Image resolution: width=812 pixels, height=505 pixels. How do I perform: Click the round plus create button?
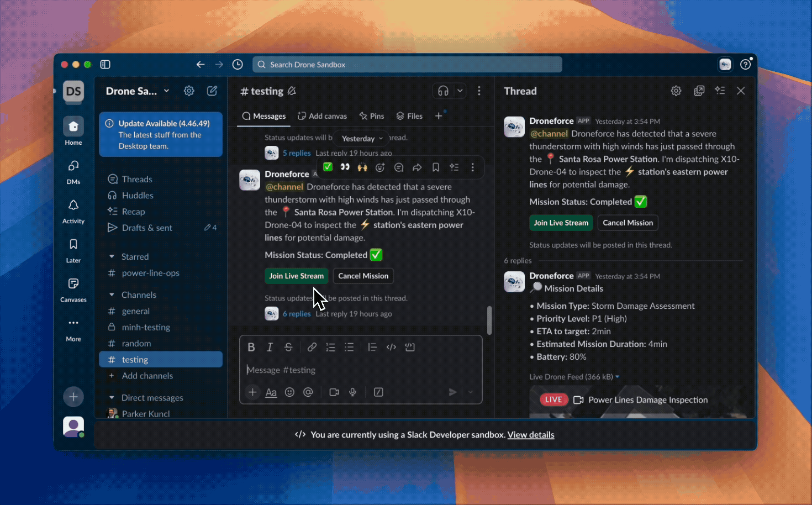pyautogui.click(x=73, y=397)
